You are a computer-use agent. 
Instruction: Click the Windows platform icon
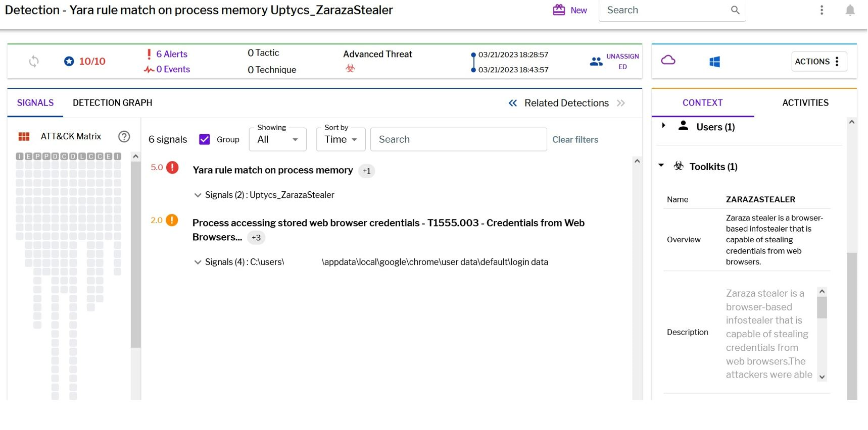click(x=714, y=62)
